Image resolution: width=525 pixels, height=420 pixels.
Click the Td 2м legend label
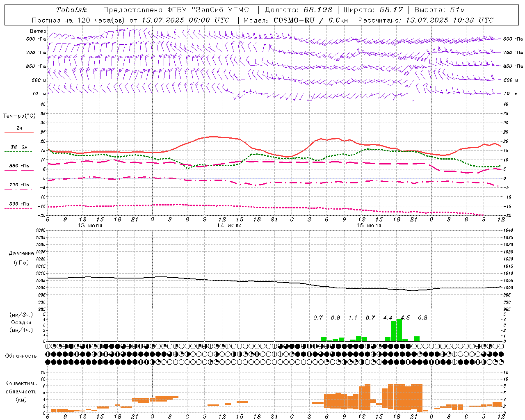tap(19, 147)
